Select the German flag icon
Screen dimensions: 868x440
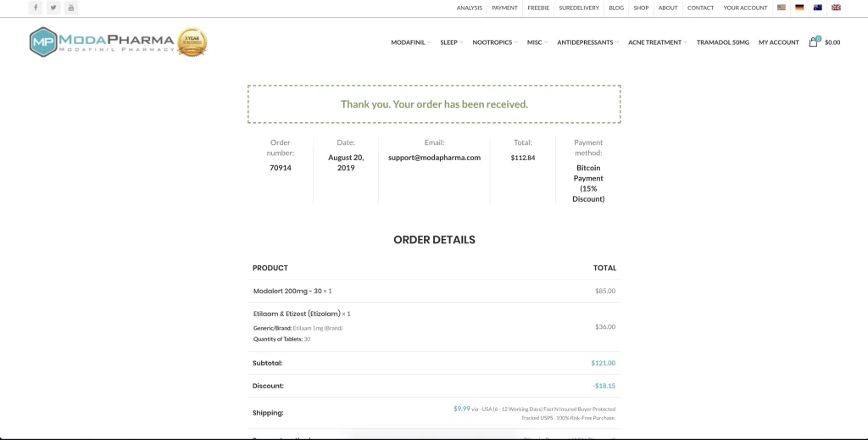click(x=799, y=8)
